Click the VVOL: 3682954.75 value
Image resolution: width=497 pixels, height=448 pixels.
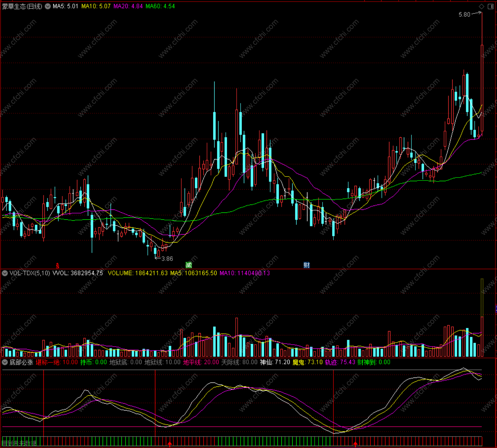point(78,273)
